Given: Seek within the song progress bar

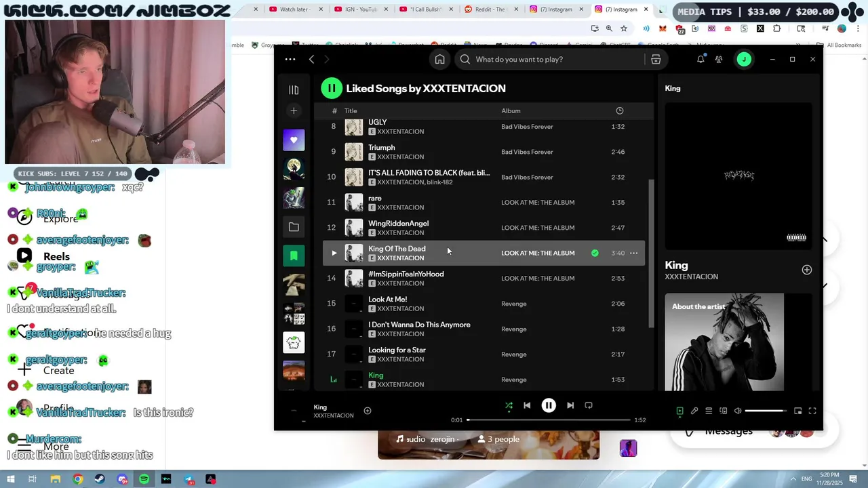Looking at the screenshot, I should click(x=549, y=420).
